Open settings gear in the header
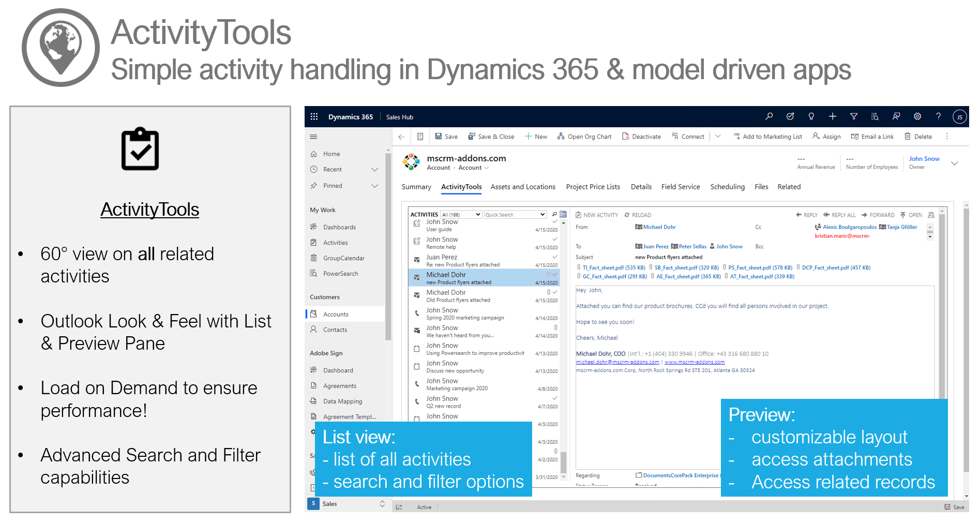The height and width of the screenshot is (523, 980). tap(917, 116)
